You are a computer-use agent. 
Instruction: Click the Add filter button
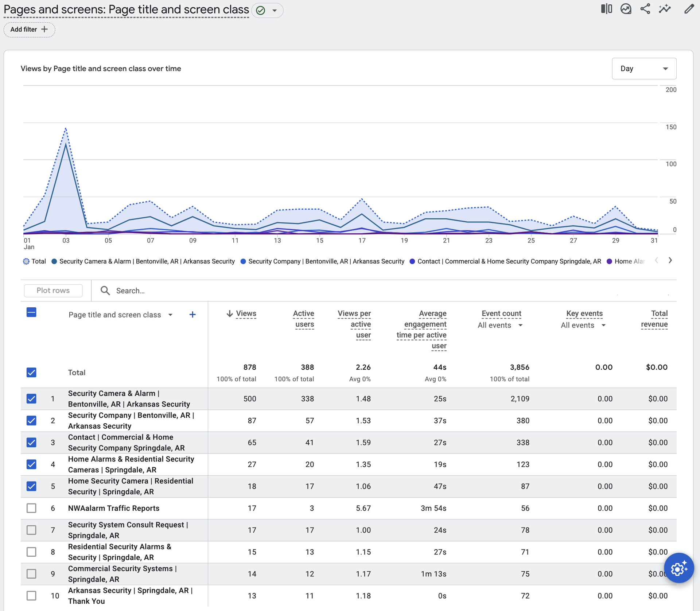[29, 30]
